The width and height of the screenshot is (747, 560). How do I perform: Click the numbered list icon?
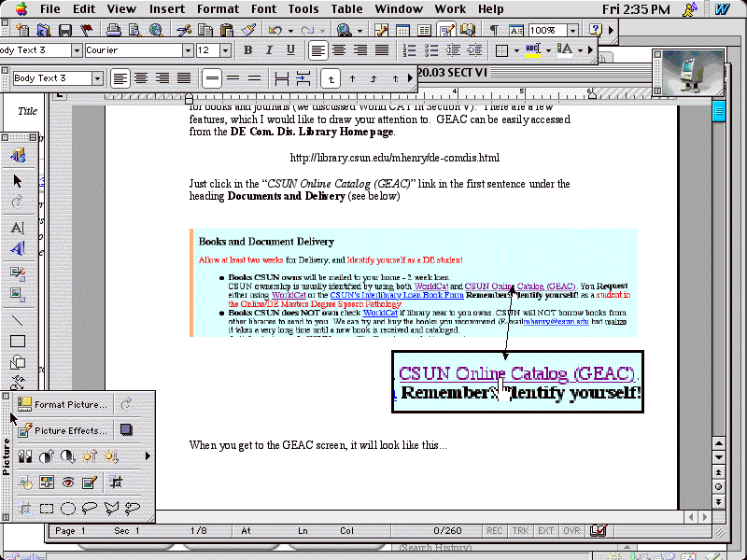coord(409,50)
